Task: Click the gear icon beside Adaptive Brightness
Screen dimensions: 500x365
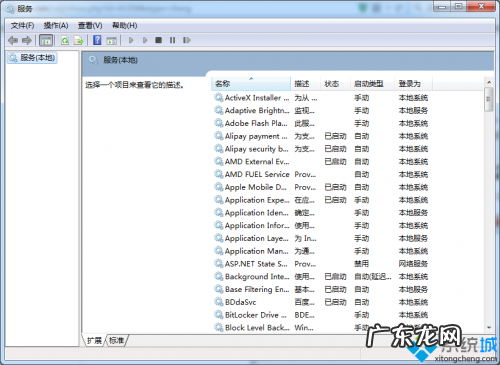Action: coord(219,110)
